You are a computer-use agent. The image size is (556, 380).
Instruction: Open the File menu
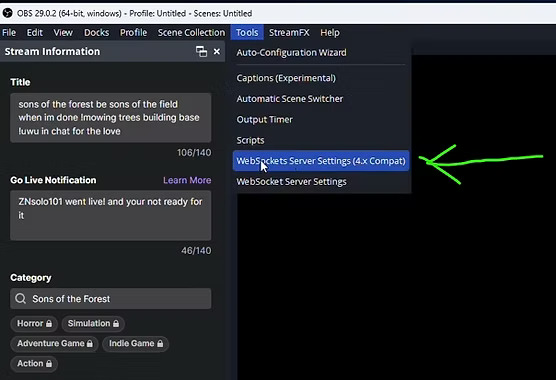point(9,33)
